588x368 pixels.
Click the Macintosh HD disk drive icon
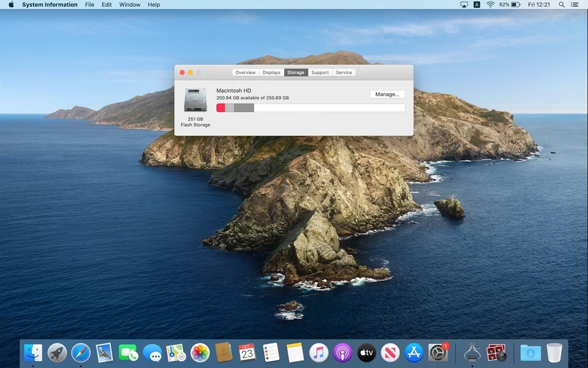[x=195, y=100]
